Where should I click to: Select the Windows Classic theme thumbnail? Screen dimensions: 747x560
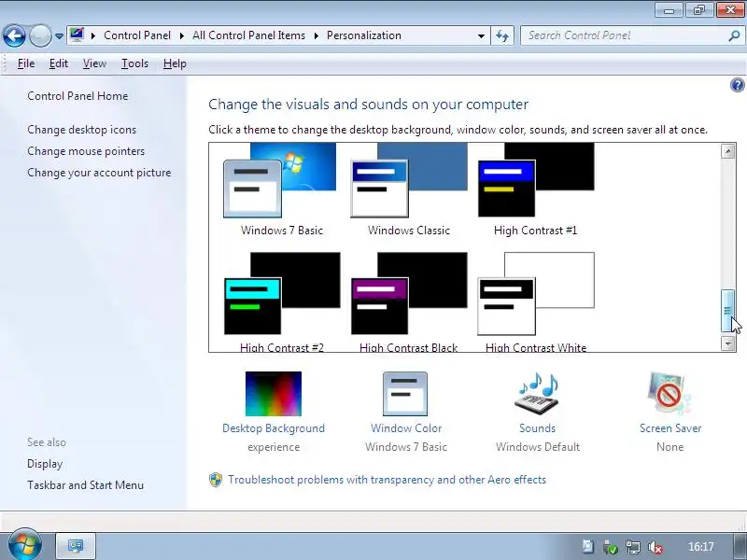click(409, 180)
